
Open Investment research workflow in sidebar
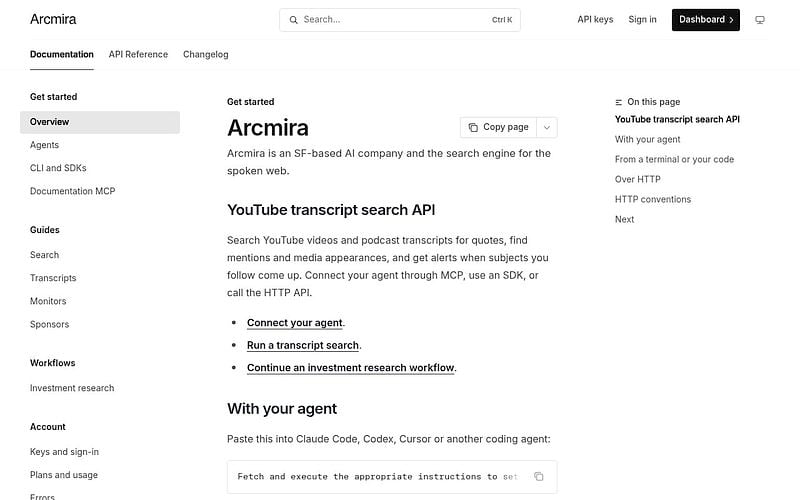72,388
